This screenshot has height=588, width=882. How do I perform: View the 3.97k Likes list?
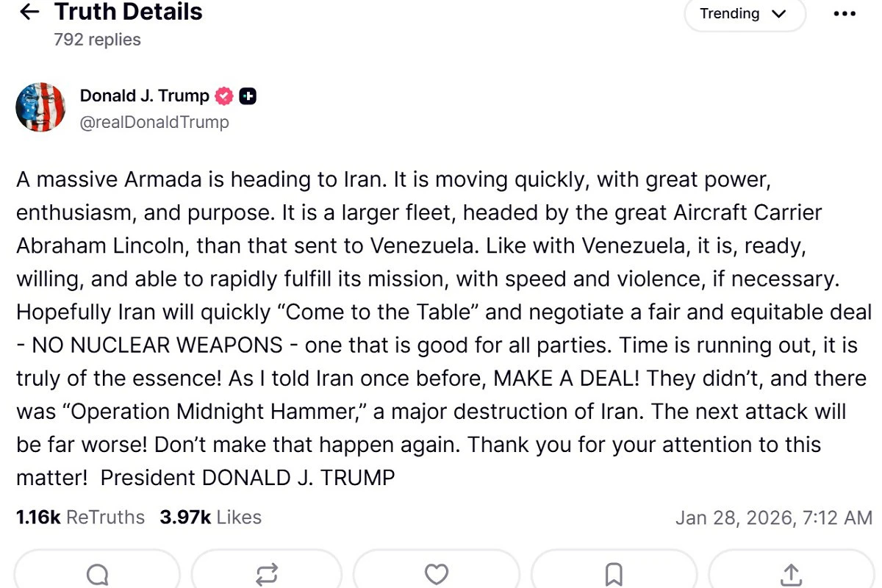point(211,517)
